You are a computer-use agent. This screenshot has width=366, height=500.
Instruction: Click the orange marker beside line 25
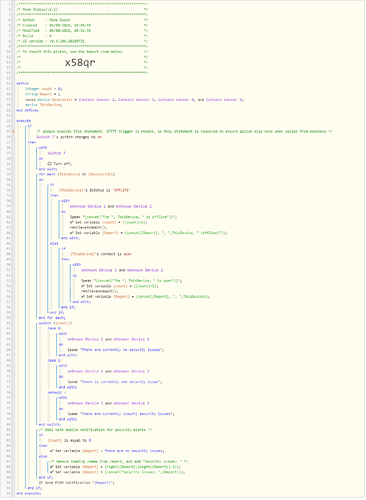tap(13, 131)
